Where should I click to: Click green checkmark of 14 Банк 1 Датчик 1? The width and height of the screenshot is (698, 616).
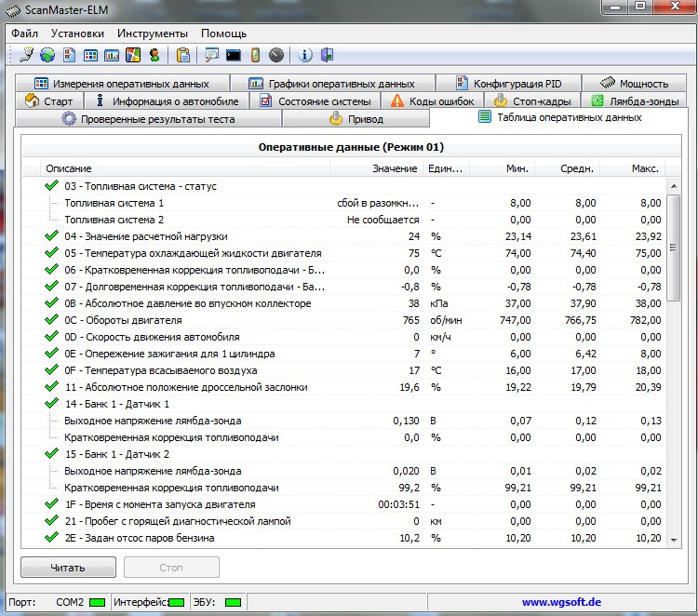tap(51, 403)
